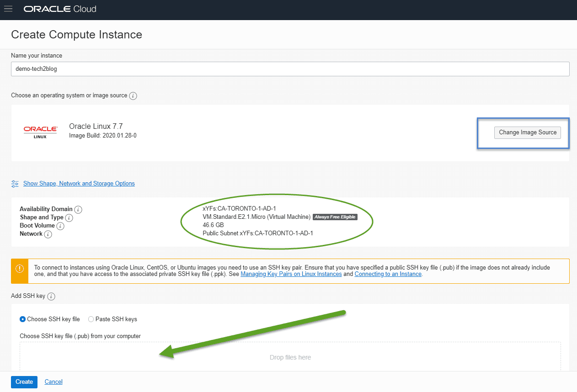This screenshot has width=577, height=392.
Task: Click the Drop files here upload area
Action: [290, 357]
